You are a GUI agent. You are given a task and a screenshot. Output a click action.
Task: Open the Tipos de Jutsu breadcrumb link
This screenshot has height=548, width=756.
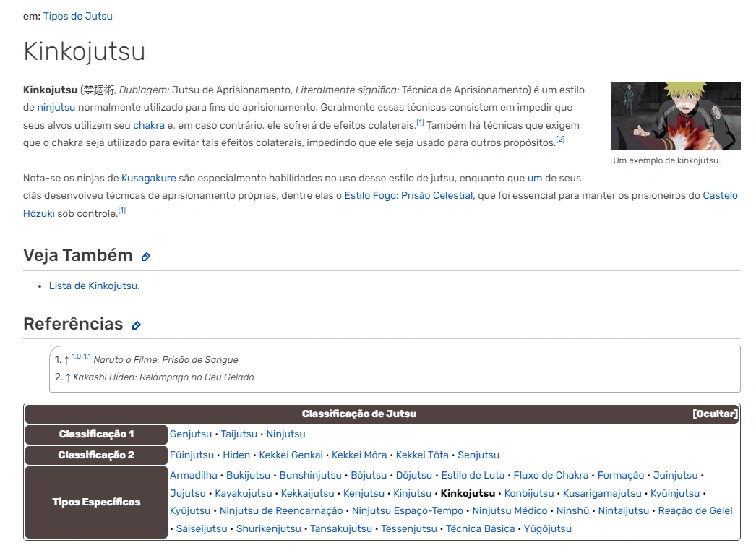(78, 16)
